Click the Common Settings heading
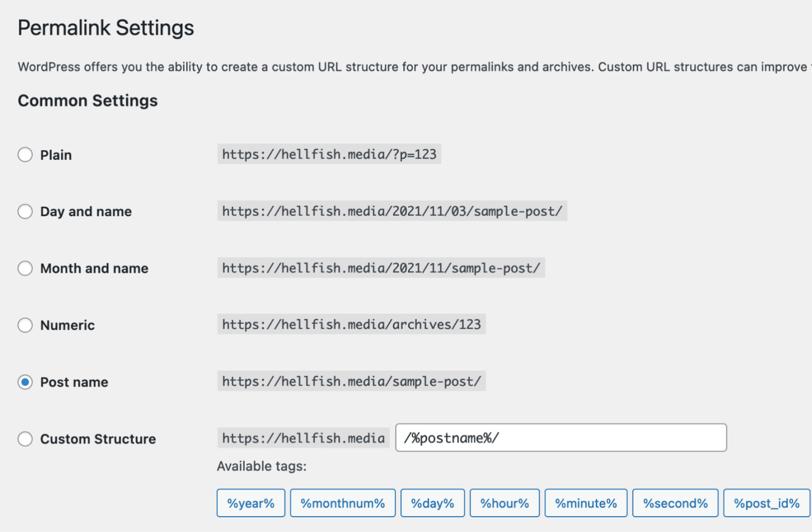812x532 pixels. tap(87, 100)
